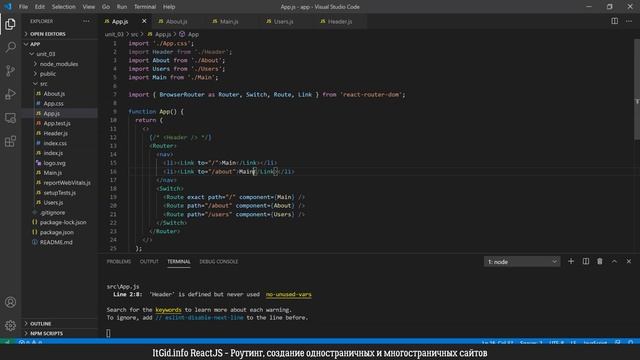The width and height of the screenshot is (640, 360).
Task: Expand the node_modules folder
Action: 58,64
